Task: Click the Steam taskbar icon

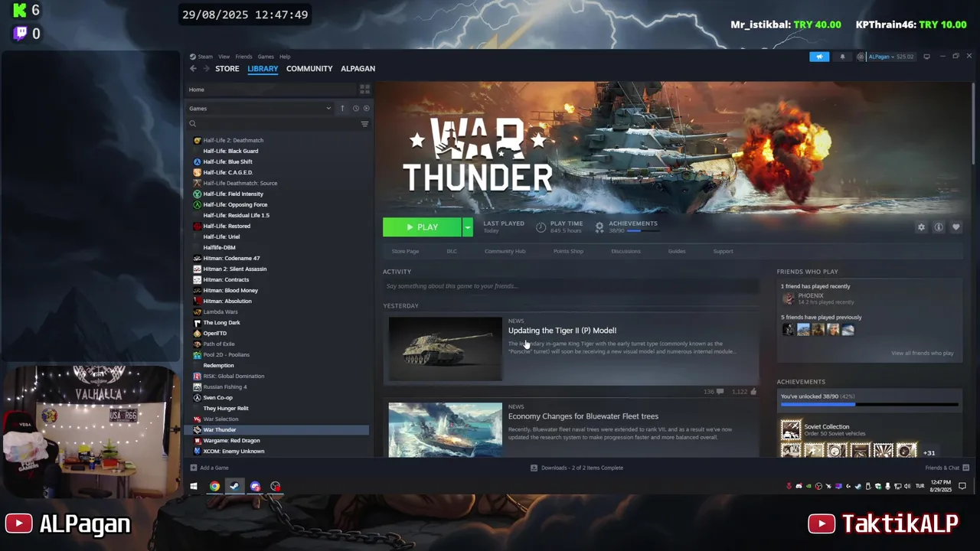Action: 235,486
